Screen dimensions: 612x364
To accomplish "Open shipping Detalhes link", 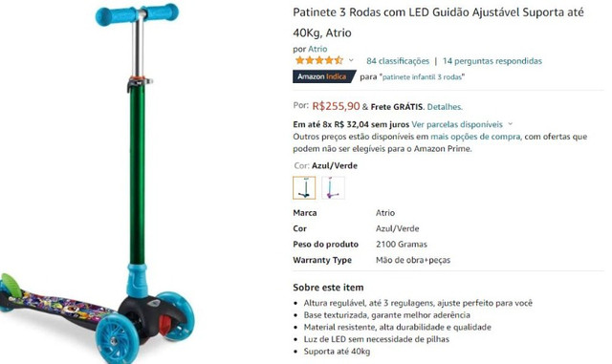I will [x=445, y=106].
